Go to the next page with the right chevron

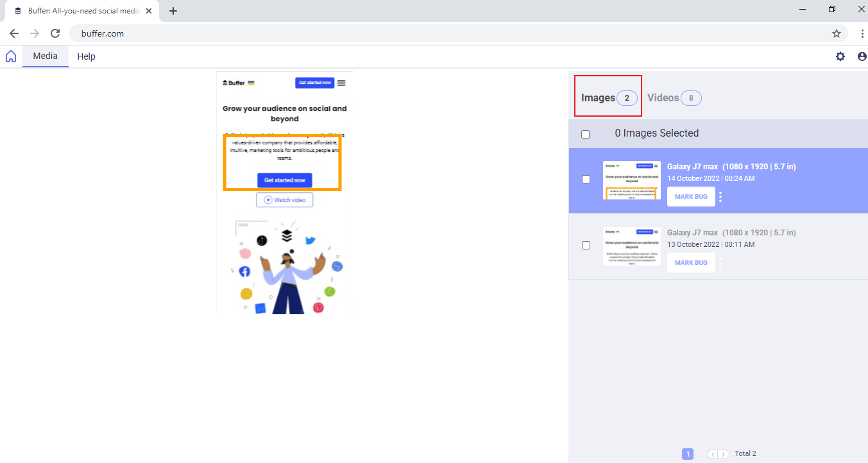tap(724, 453)
